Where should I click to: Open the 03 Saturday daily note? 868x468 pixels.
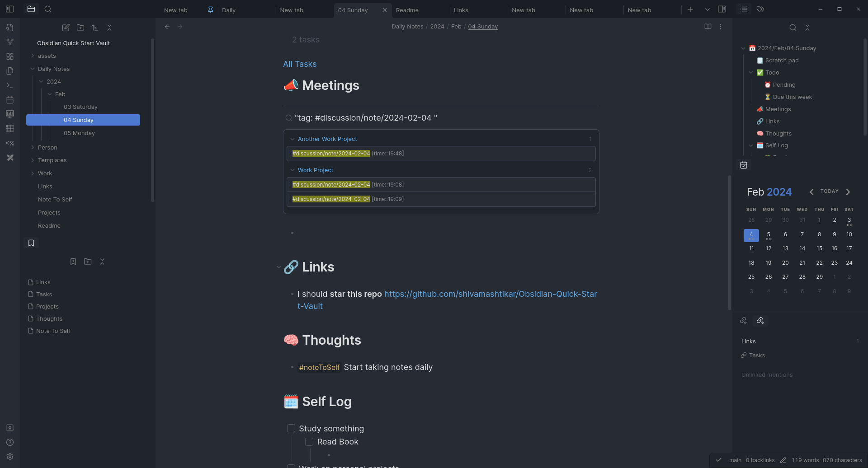point(80,107)
